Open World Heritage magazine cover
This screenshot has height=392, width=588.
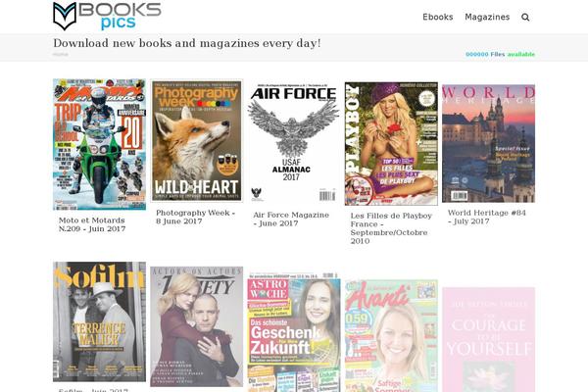[x=489, y=143]
